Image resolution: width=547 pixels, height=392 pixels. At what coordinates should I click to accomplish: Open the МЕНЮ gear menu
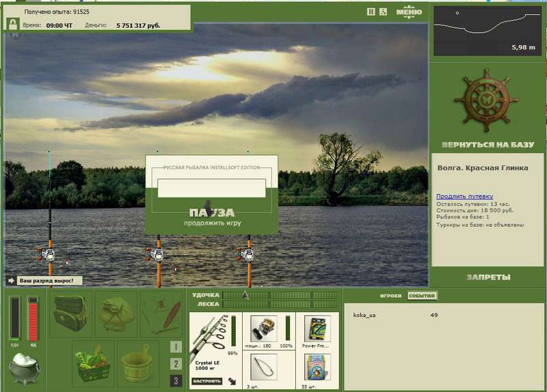click(x=409, y=12)
